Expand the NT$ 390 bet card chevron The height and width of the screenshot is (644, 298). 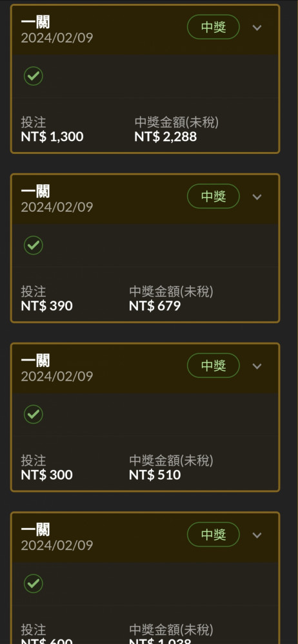257,196
